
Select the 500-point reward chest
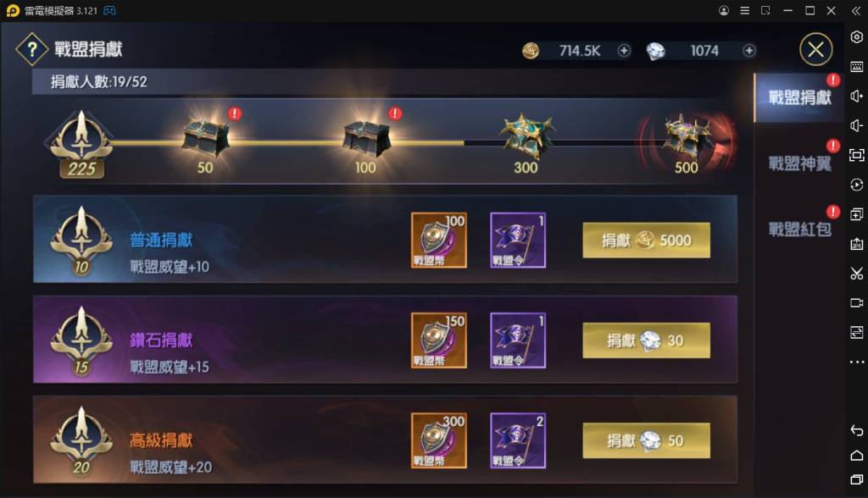coord(687,137)
